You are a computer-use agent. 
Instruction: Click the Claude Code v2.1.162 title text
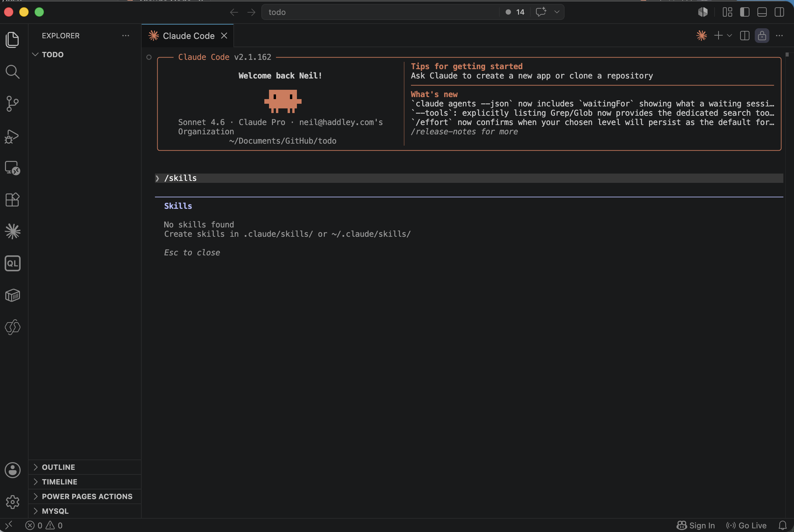[225, 57]
